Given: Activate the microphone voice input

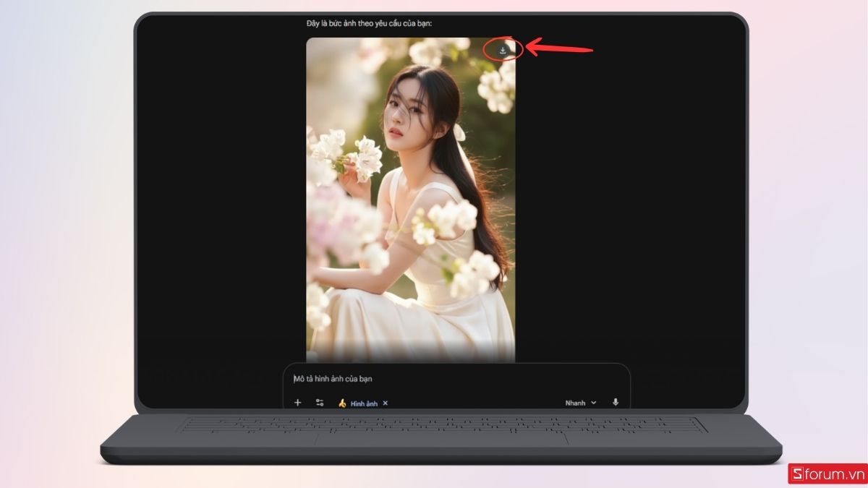Looking at the screenshot, I should pos(616,403).
